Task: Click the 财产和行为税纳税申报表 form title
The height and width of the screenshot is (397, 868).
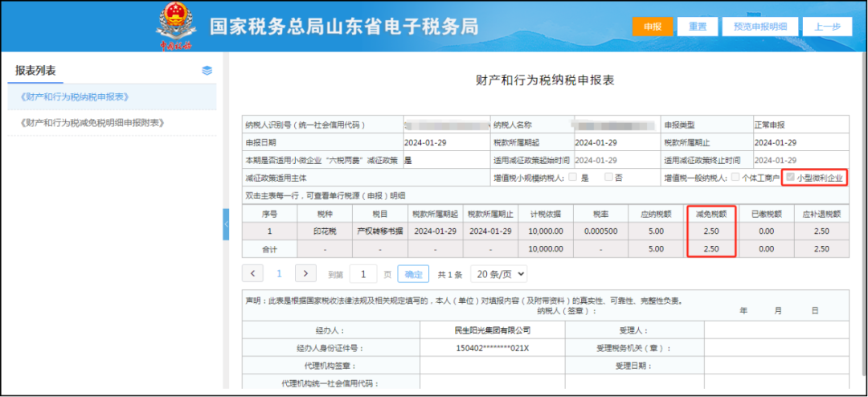Action: click(545, 80)
